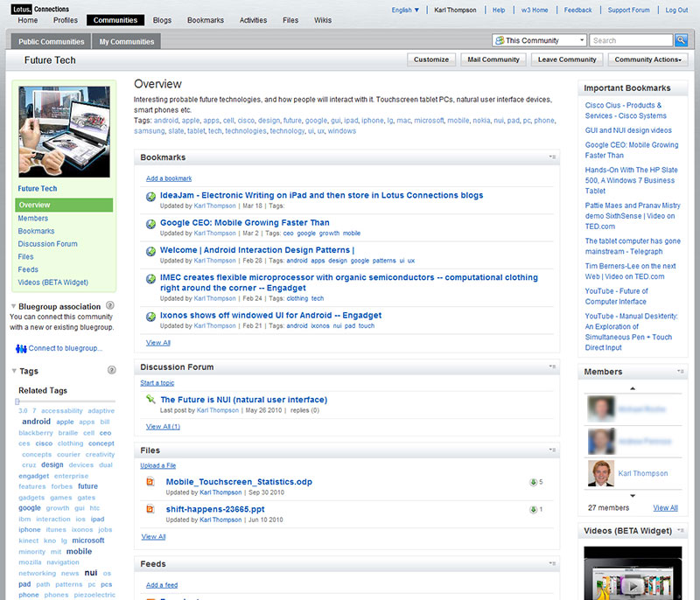Click the android tag in Related Tags
700x600 pixels.
36,422
